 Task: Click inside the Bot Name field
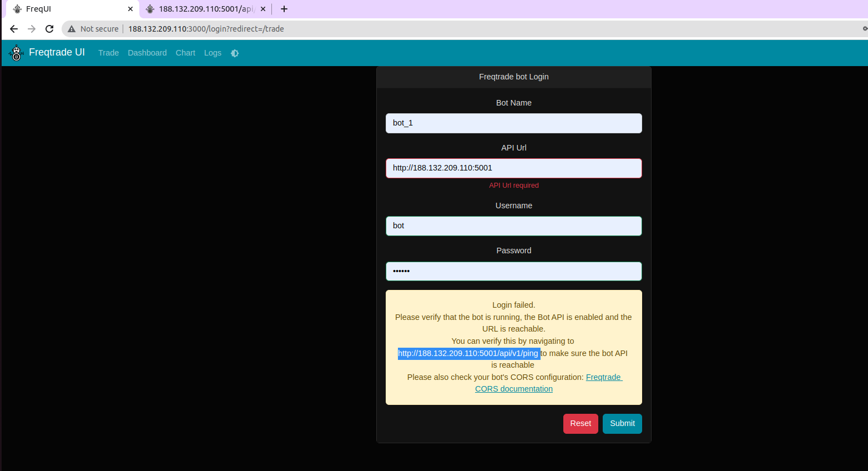(513, 123)
